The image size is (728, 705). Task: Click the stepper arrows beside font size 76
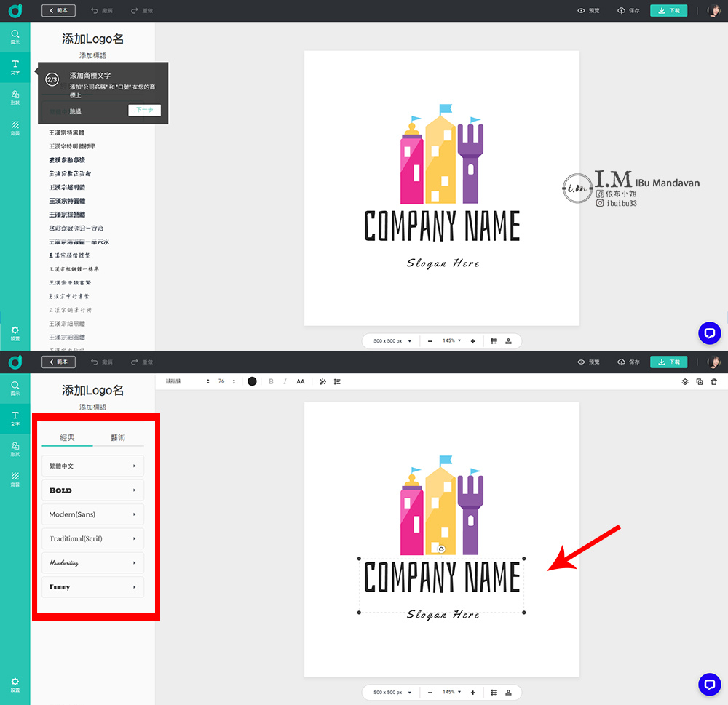pos(234,381)
